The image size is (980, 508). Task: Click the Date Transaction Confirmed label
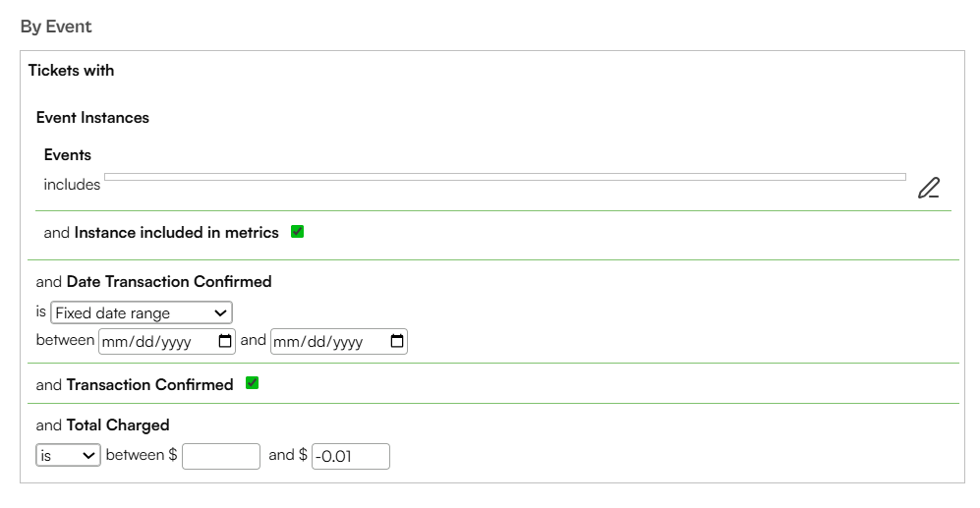[x=169, y=282]
